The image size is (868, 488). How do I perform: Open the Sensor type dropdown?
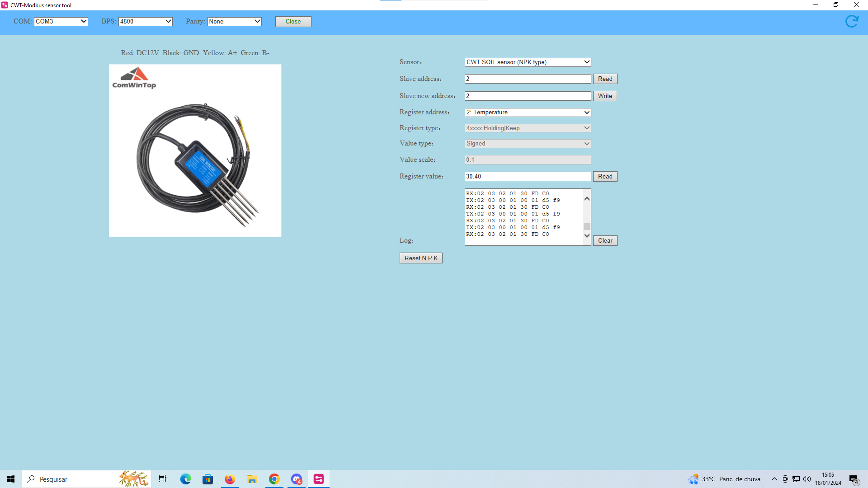[x=528, y=62]
